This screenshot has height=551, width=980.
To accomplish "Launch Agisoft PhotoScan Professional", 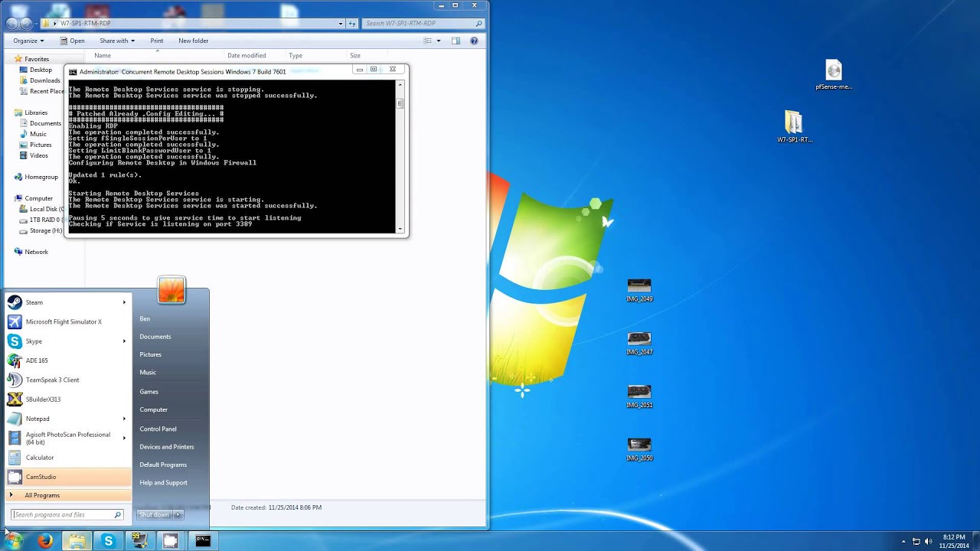I will [x=67, y=438].
